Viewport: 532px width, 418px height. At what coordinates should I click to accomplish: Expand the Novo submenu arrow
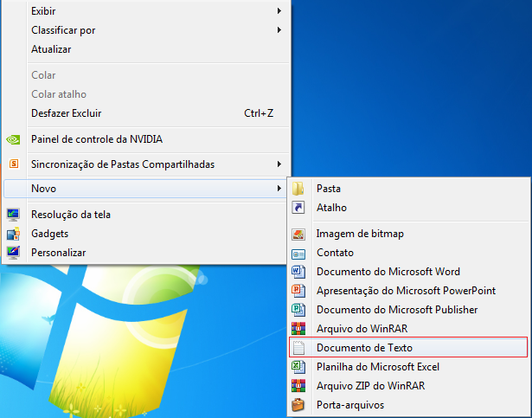(x=279, y=188)
